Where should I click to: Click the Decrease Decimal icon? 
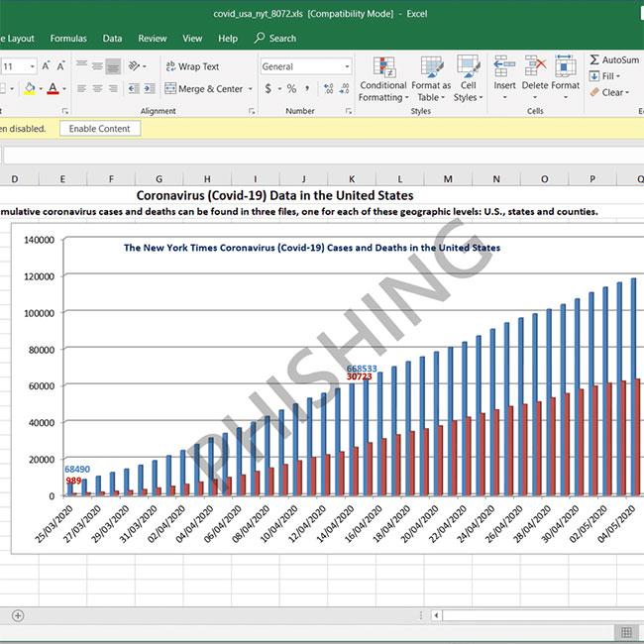344,88
